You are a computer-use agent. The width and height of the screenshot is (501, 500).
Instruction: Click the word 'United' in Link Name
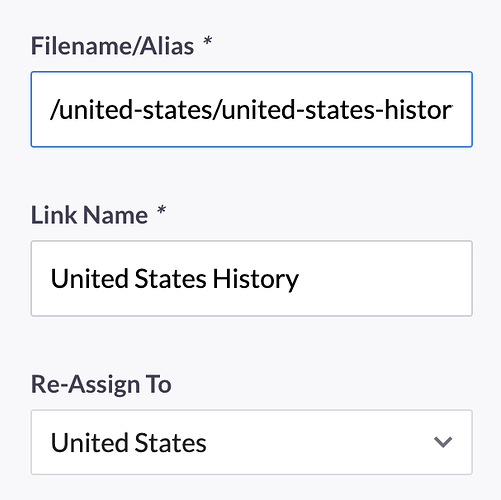[89, 279]
